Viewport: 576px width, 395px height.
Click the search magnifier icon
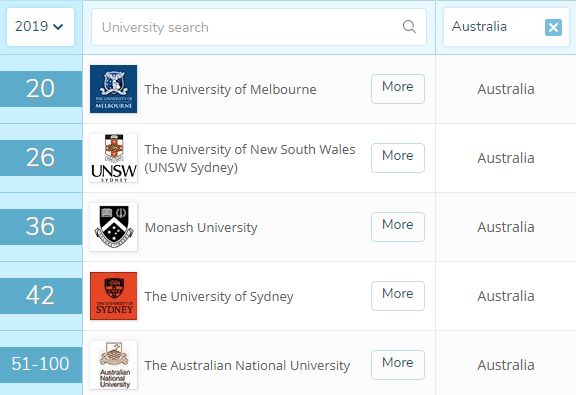point(409,27)
